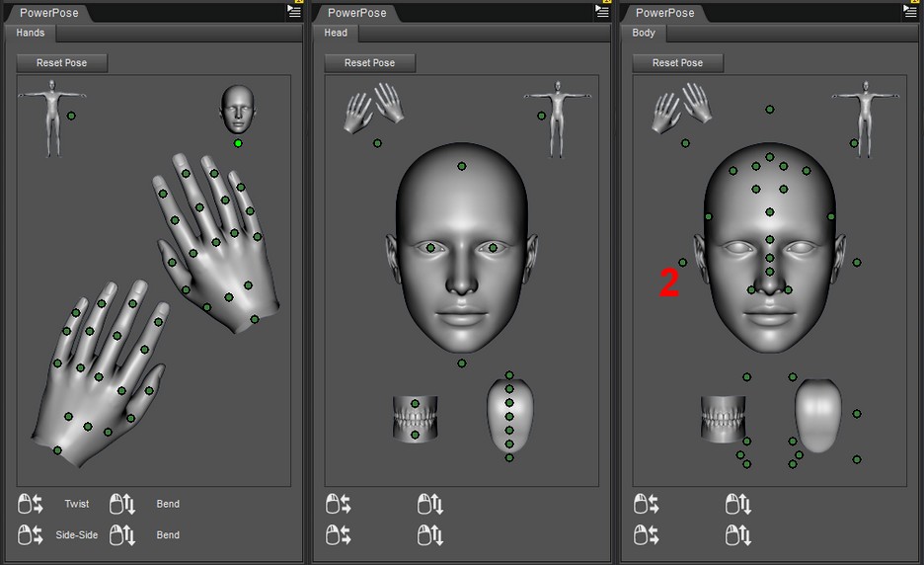
Task: Click the upper teeth node in the Head panel
Action: pyautogui.click(x=415, y=403)
